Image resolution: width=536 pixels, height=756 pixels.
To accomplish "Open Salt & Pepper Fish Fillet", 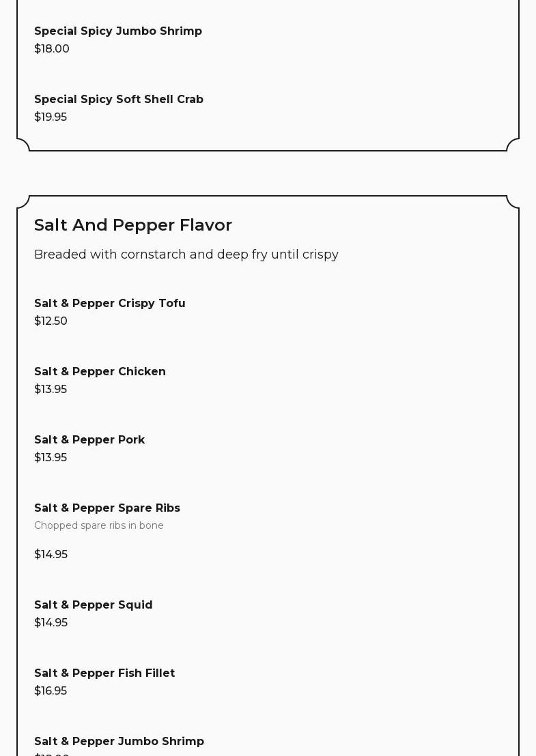I will [104, 673].
